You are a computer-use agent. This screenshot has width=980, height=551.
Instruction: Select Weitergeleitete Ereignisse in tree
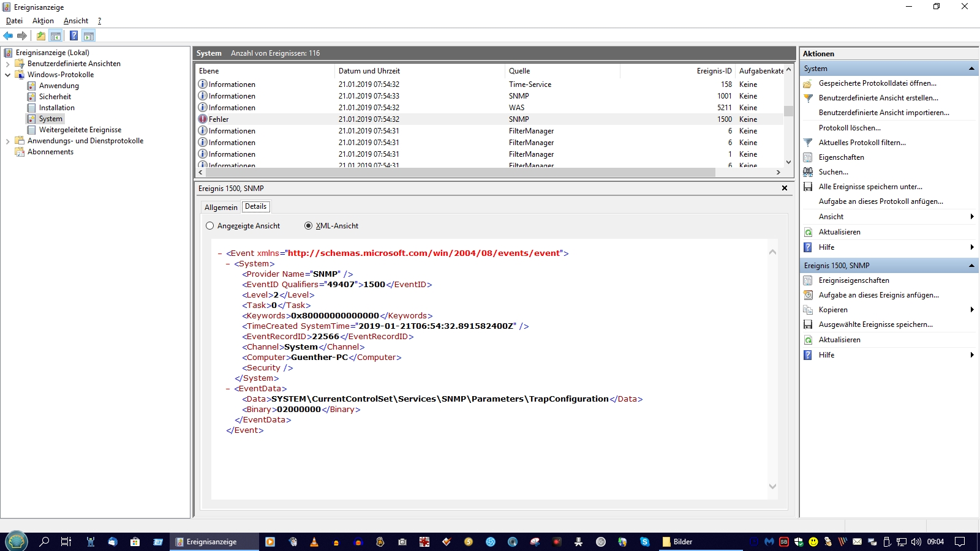click(x=80, y=130)
